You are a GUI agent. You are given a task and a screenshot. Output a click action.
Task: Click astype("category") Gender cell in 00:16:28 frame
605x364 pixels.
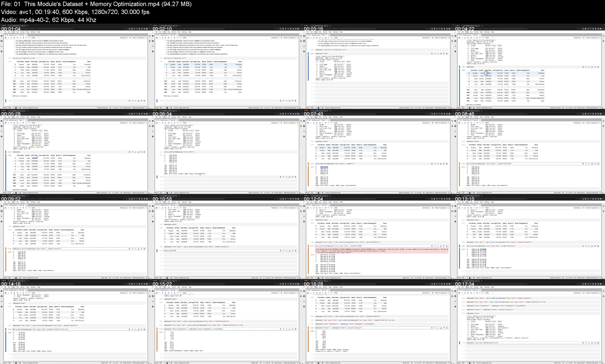[x=382, y=328]
